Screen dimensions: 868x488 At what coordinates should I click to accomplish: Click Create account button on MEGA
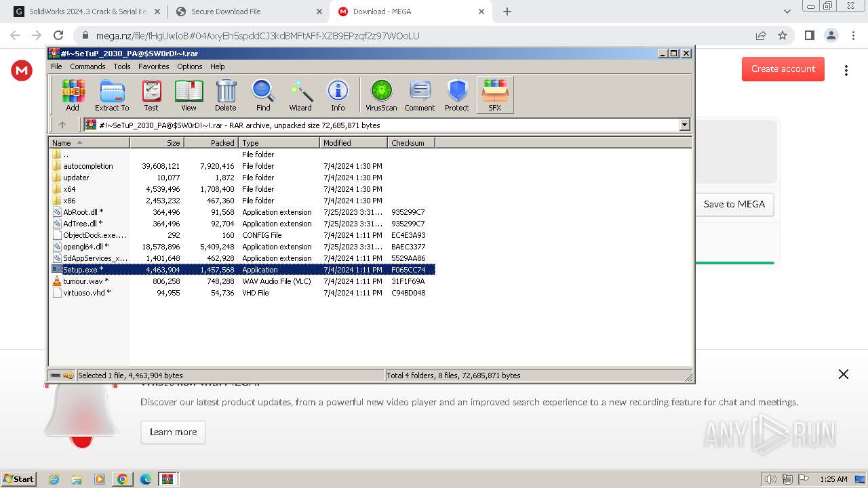[783, 68]
